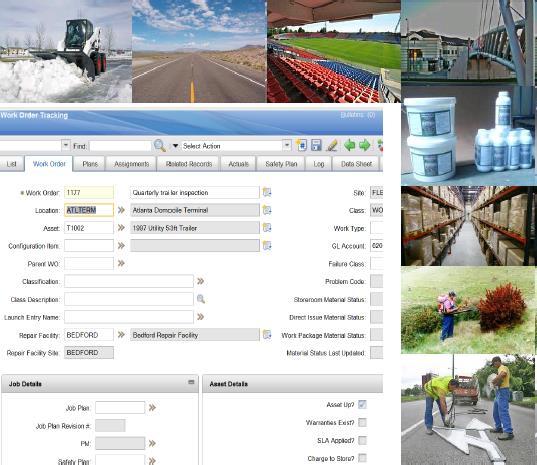Open detail menu chevron for Launch Entry Name
Image resolution: width=537 pixels, height=465 pixels.
tap(201, 317)
